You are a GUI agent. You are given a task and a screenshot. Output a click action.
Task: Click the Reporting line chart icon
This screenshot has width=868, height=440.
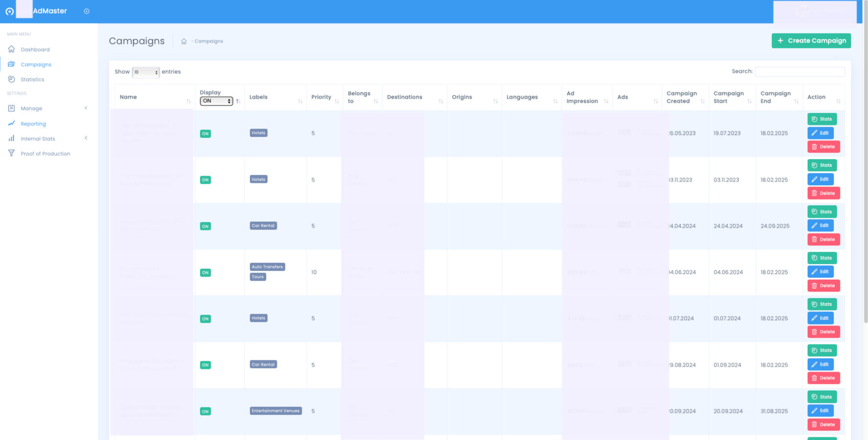click(11, 123)
